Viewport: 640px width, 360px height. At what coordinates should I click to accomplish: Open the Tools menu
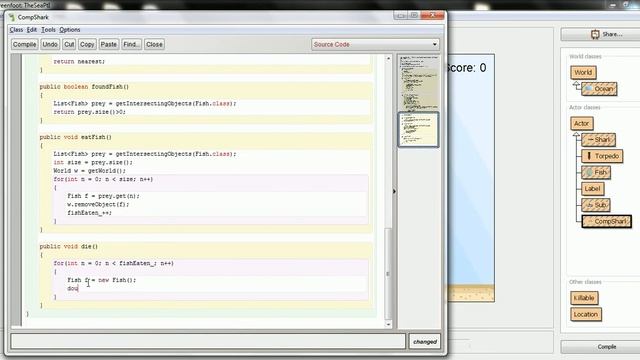(48, 30)
